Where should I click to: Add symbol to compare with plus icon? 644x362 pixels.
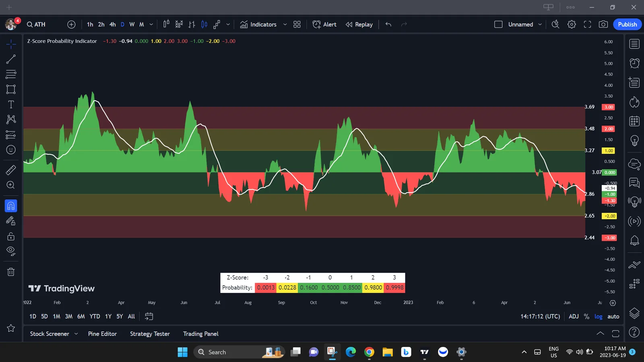tap(71, 25)
